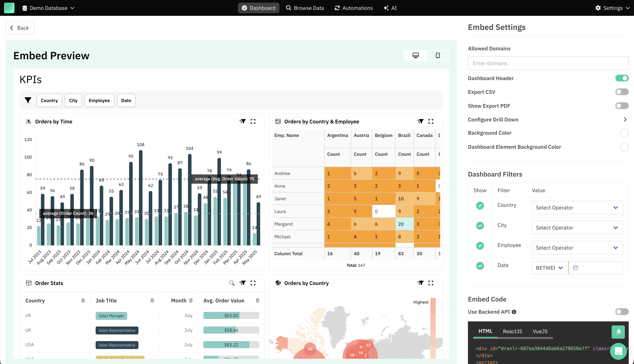This screenshot has width=634, height=364.
Task: Sort Order Stats by Country column
Action: (83, 300)
